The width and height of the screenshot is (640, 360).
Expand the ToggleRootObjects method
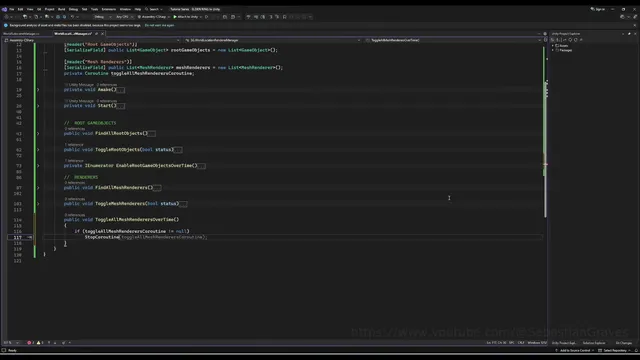click(x=38, y=150)
